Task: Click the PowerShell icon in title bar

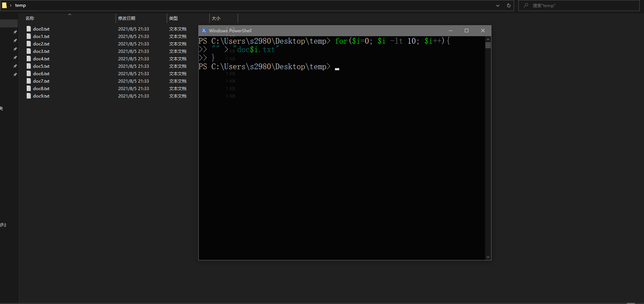Action: pyautogui.click(x=204, y=31)
